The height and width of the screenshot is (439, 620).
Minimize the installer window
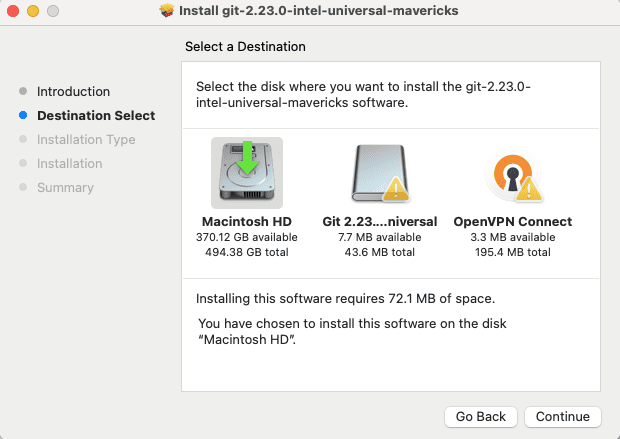click(x=32, y=11)
